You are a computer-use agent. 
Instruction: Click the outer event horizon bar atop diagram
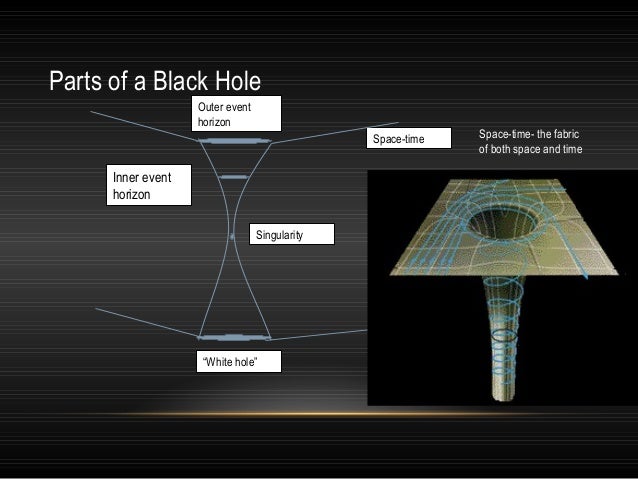(234, 141)
